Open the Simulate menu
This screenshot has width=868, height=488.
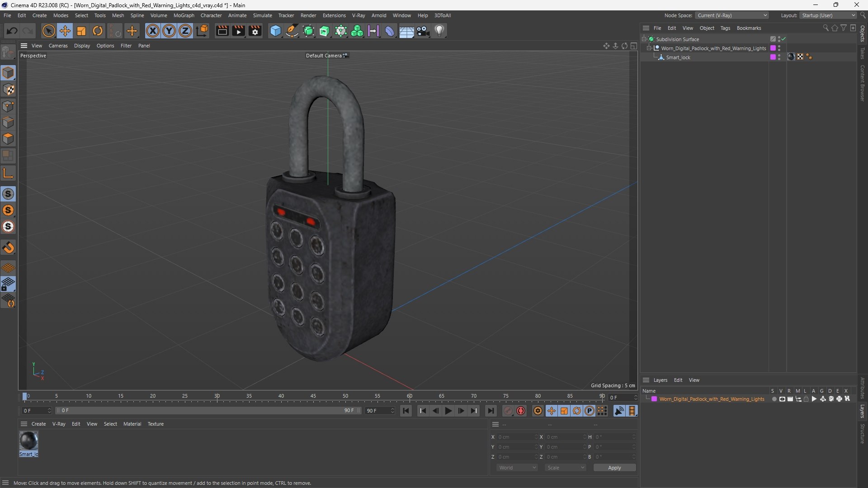(262, 15)
